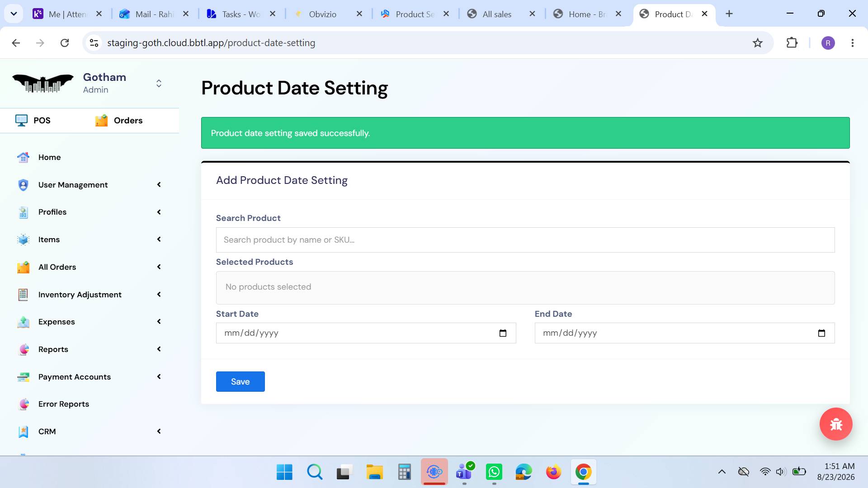Expand the Reports menu chevron
Screen dimensions: 868x488
point(159,349)
